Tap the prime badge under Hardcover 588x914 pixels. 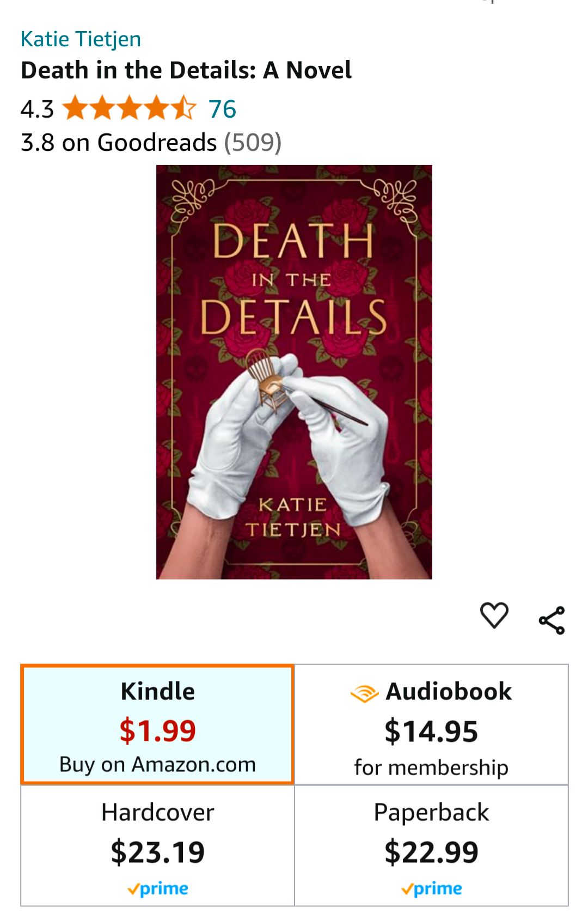point(158,888)
